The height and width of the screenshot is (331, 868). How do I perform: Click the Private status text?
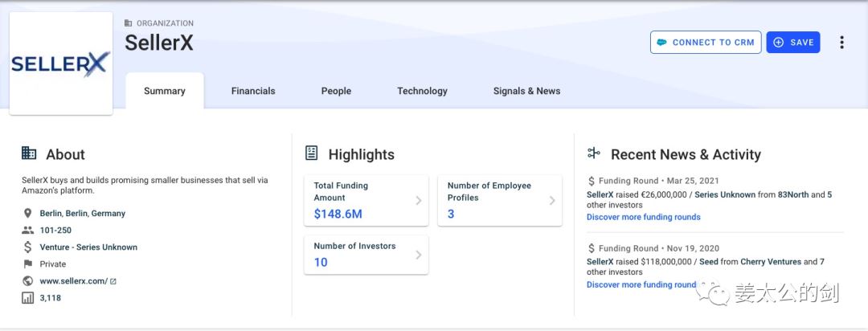[52, 264]
